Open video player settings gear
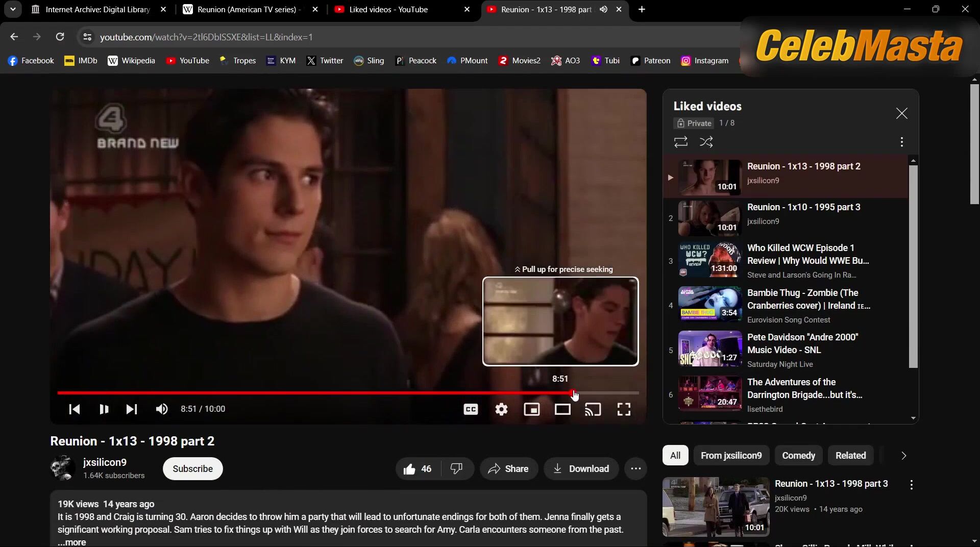Image resolution: width=980 pixels, height=547 pixels. (502, 409)
